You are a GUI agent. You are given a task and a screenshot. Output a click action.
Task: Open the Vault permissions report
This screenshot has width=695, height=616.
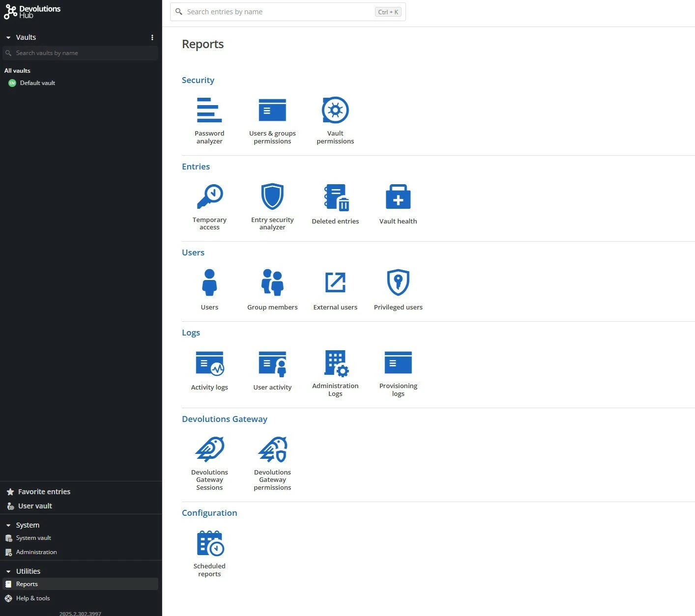tap(335, 121)
